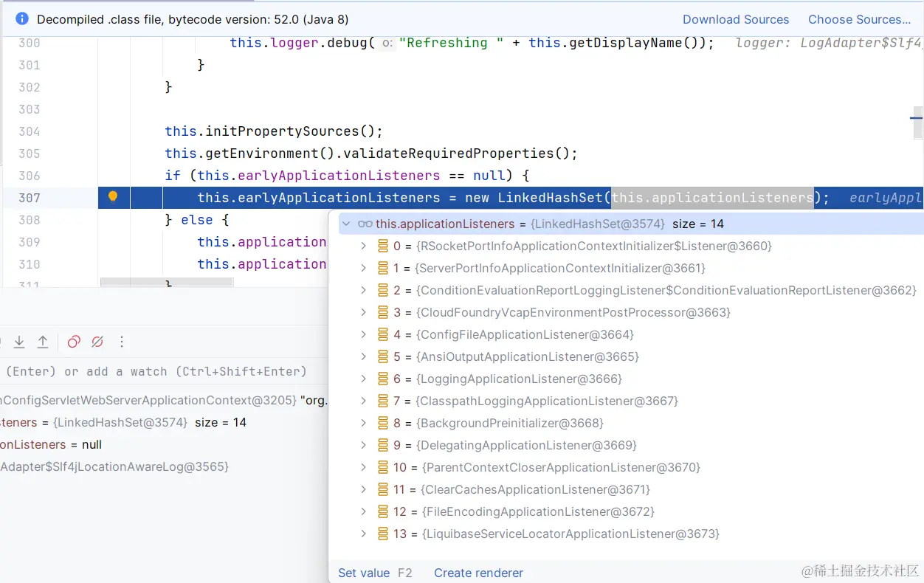Click the element icon for ParentContextCloserApplicationListener
The width and height of the screenshot is (924, 583).
click(x=383, y=467)
